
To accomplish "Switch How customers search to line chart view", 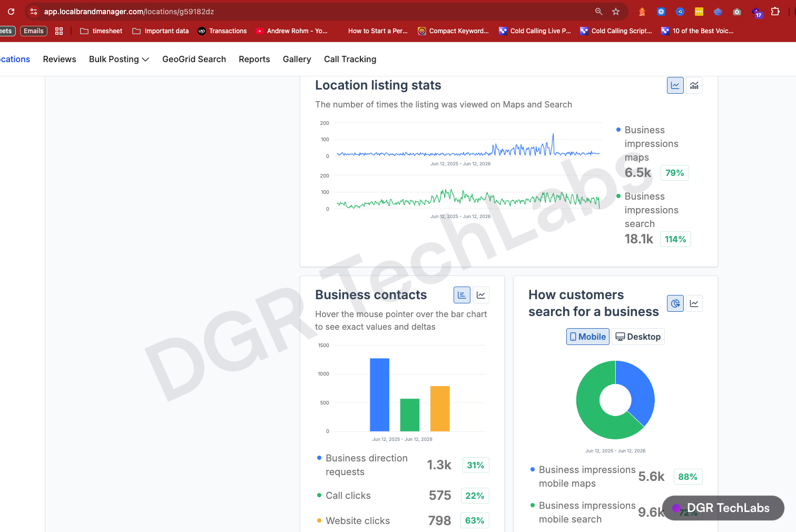I will point(694,303).
